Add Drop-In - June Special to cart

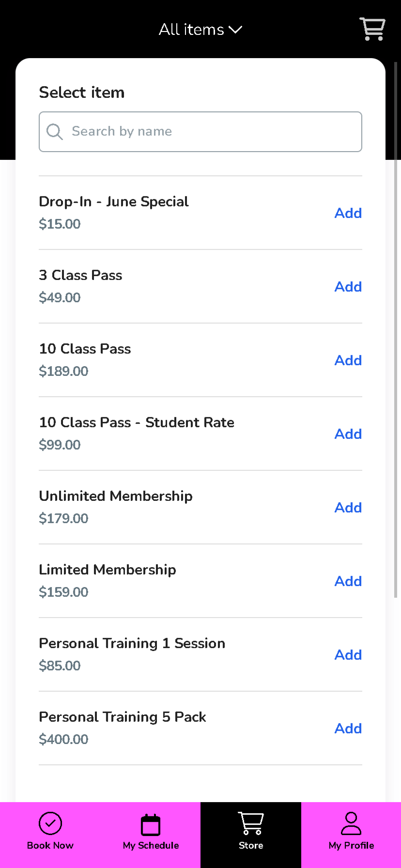[348, 213]
